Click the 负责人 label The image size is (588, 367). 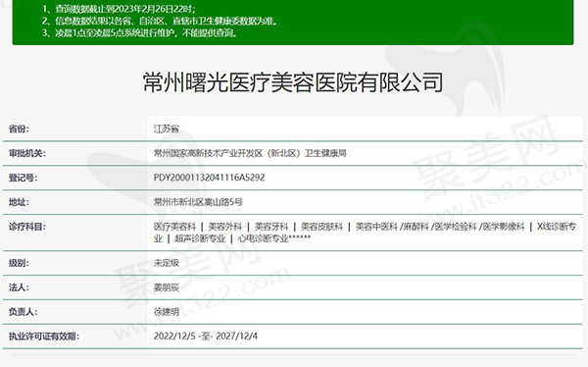23,312
